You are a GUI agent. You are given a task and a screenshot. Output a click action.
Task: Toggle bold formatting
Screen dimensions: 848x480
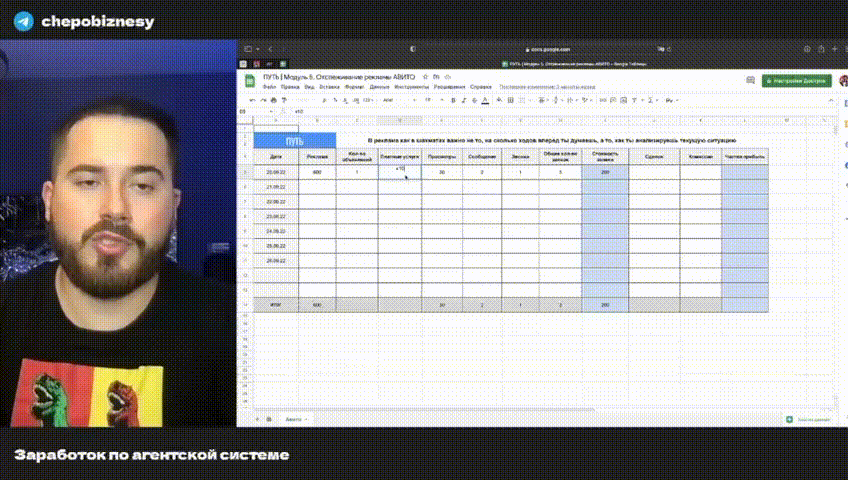(453, 100)
